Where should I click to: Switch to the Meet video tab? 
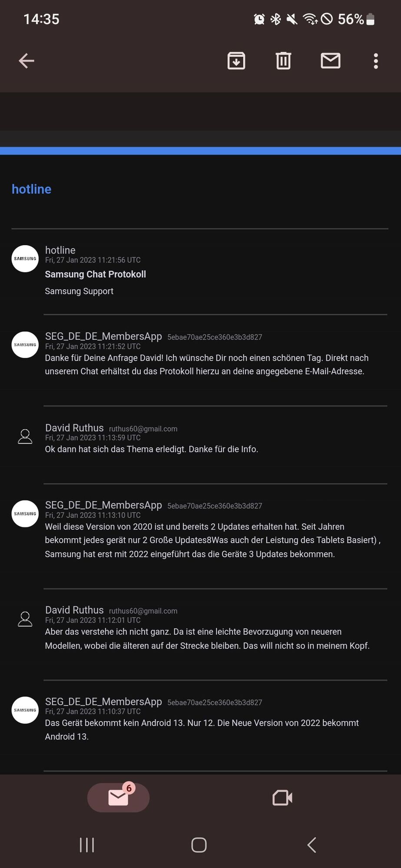tap(282, 798)
